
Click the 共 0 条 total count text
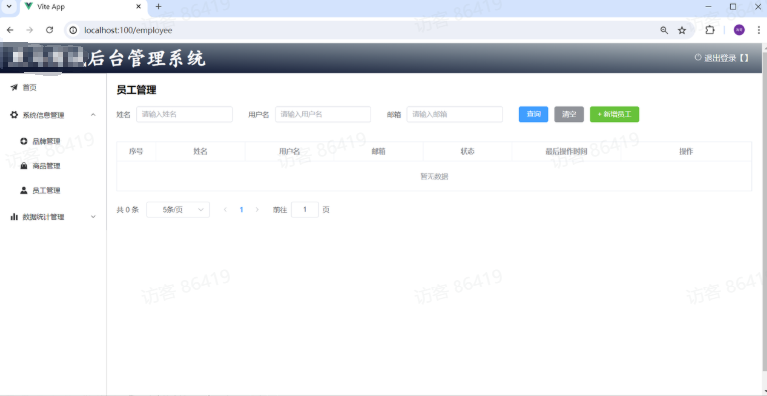click(x=128, y=210)
